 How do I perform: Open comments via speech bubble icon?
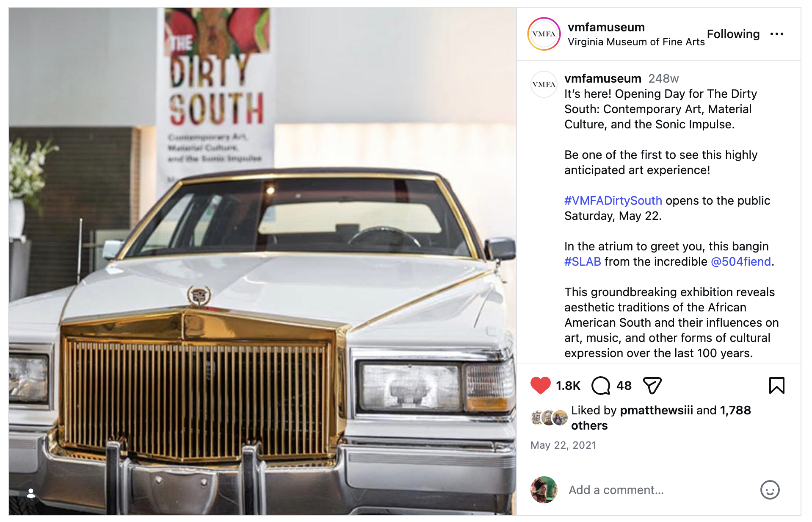pos(601,386)
